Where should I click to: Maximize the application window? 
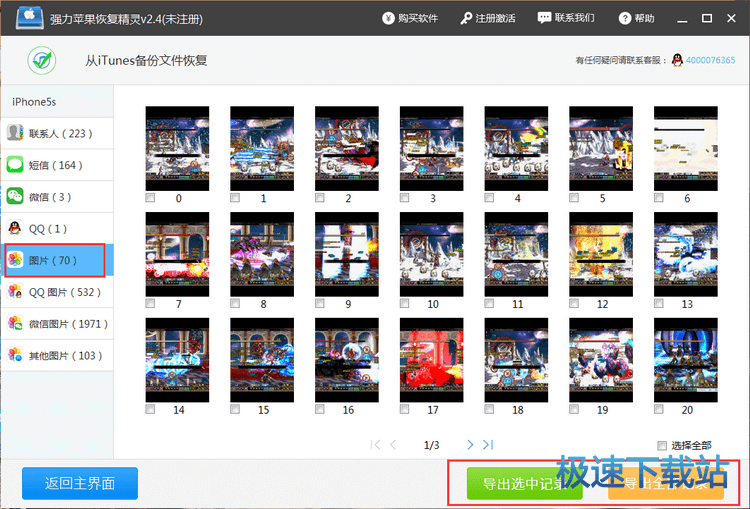(706, 18)
